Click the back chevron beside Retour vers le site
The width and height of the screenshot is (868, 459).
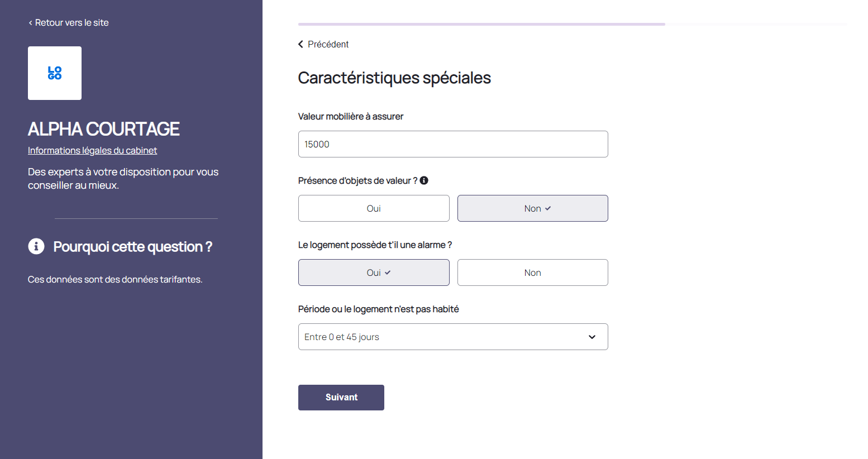[x=30, y=23]
